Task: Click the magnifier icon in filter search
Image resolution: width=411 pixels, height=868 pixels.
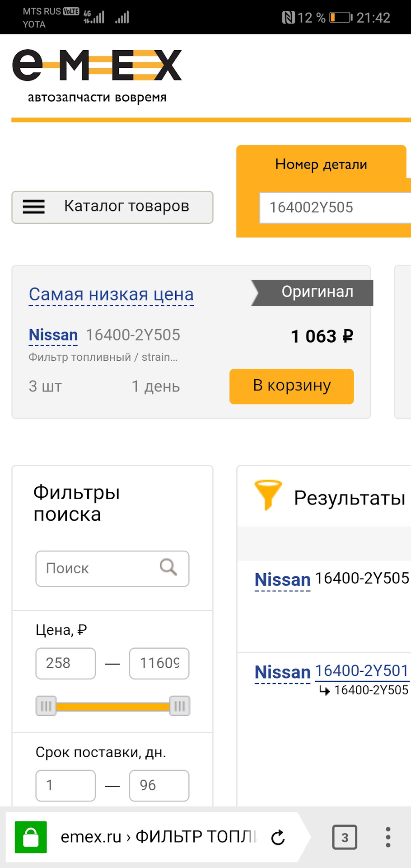Action: (168, 567)
